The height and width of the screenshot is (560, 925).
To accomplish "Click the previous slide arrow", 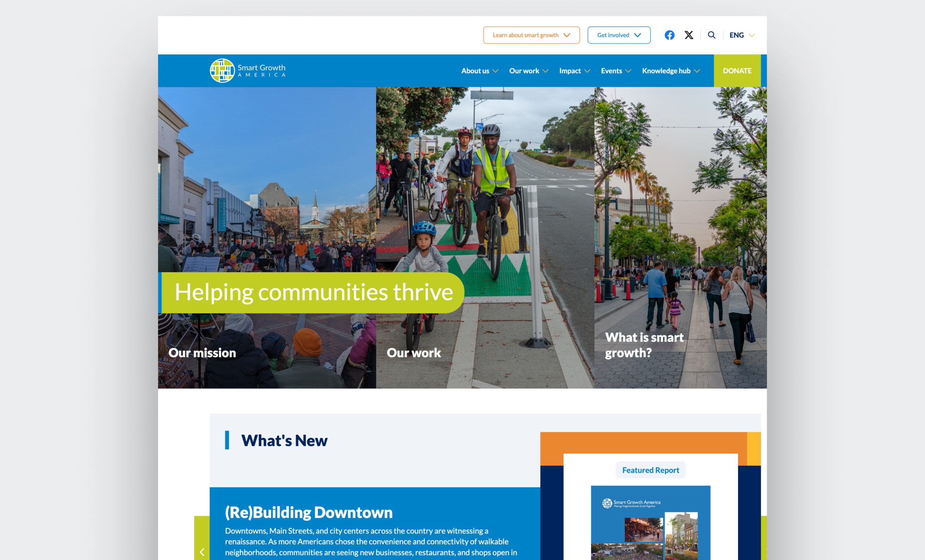I will coord(202,552).
